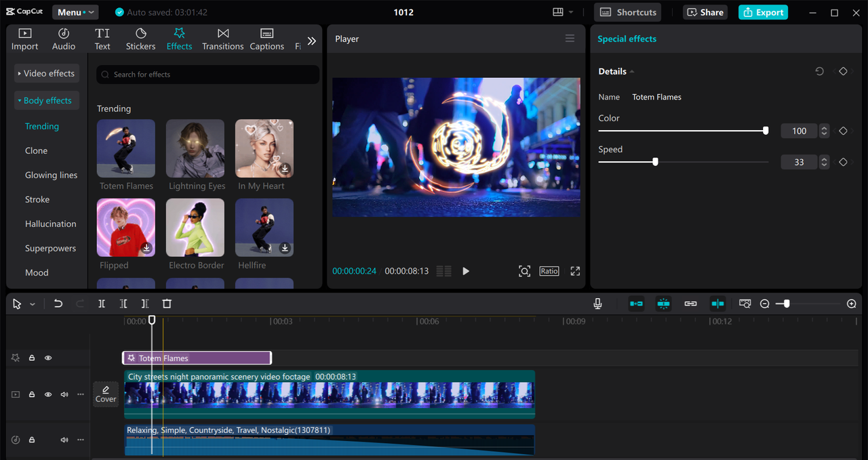The height and width of the screenshot is (460, 868).
Task: Lock the audio music track
Action: [32, 440]
